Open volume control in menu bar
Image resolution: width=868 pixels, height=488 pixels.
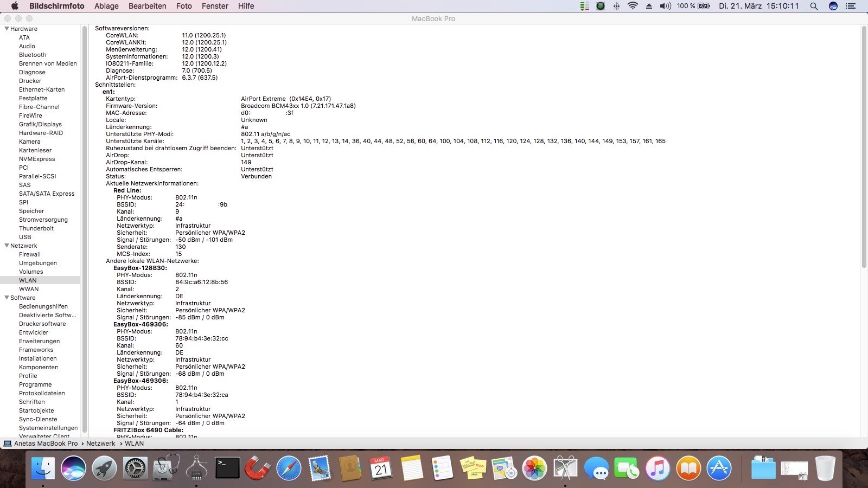click(665, 6)
